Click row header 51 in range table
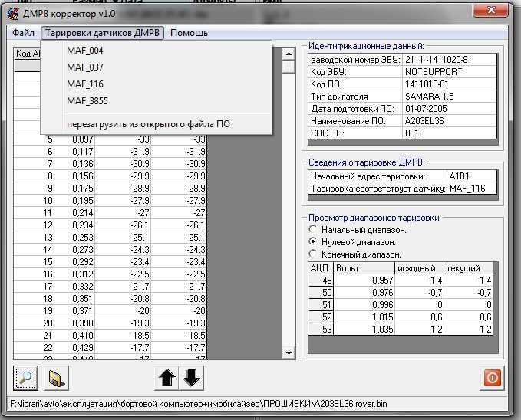 tap(321, 305)
